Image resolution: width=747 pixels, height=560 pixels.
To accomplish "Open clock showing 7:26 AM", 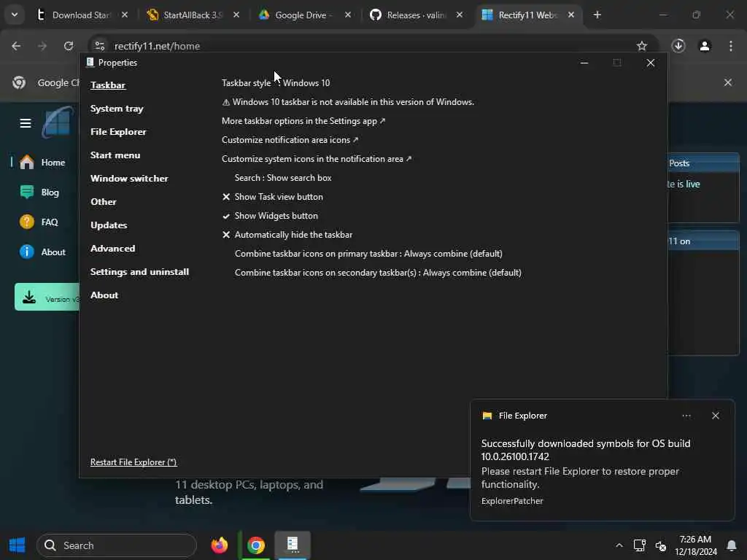I will 695,545.
